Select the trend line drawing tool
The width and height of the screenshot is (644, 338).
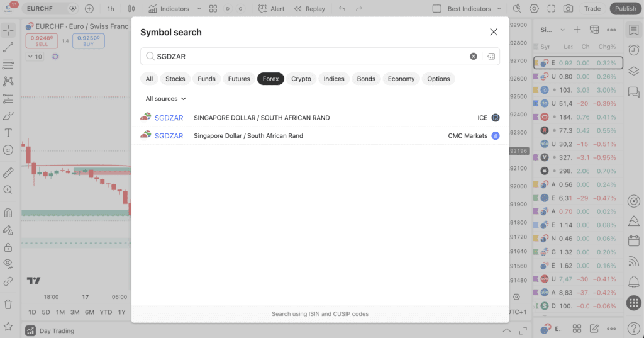pos(8,47)
